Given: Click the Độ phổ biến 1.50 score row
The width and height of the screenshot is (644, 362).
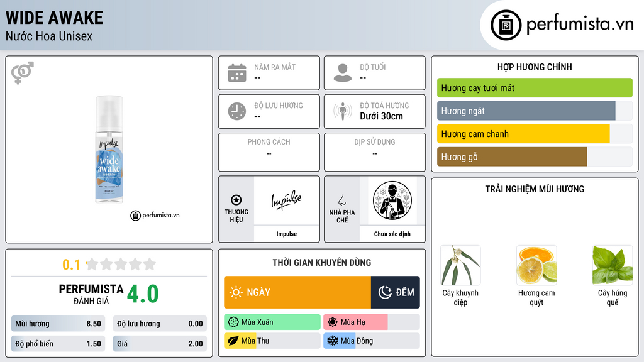Looking at the screenshot, I should [58, 344].
